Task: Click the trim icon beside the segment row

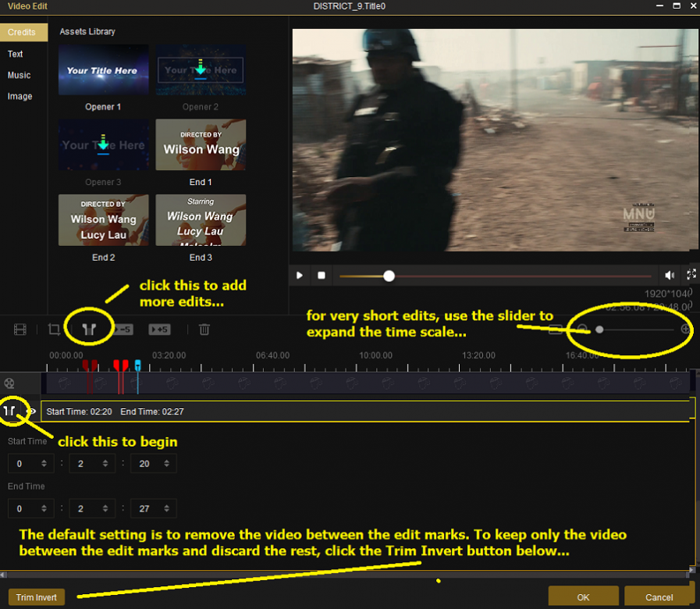Action: pyautogui.click(x=10, y=411)
